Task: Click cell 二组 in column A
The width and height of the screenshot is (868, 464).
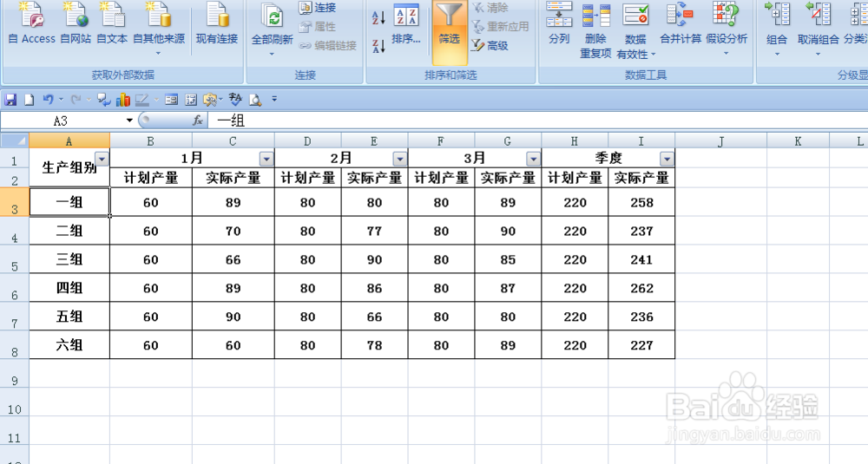Action: [x=69, y=231]
